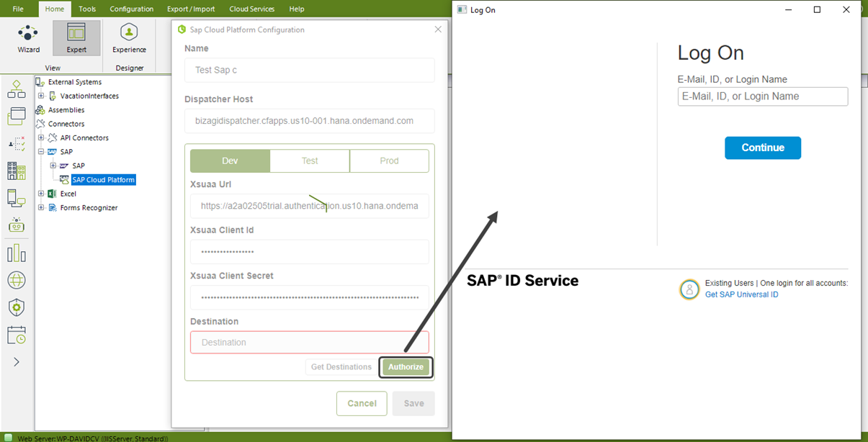Click Continue in the Log On window

pos(763,148)
